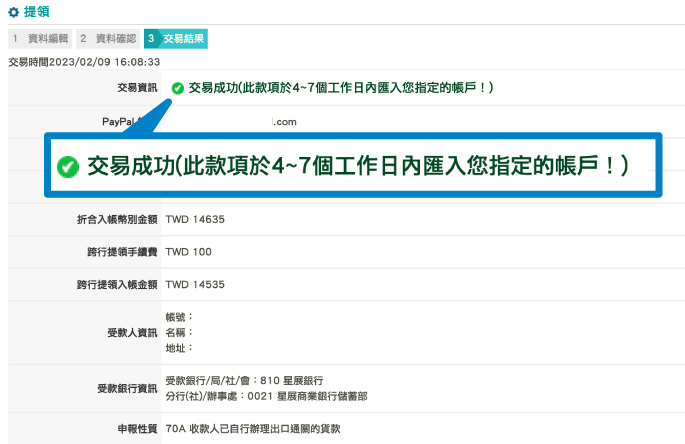This screenshot has width=685, height=444.
Task: Click the 帳號 field under 受款人資訊
Action: click(x=179, y=316)
